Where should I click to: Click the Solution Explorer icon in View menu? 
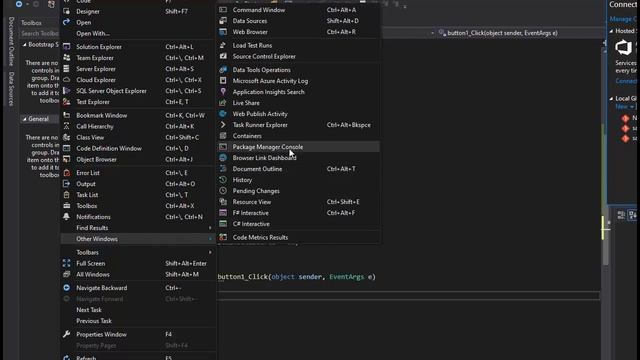[x=67, y=47]
